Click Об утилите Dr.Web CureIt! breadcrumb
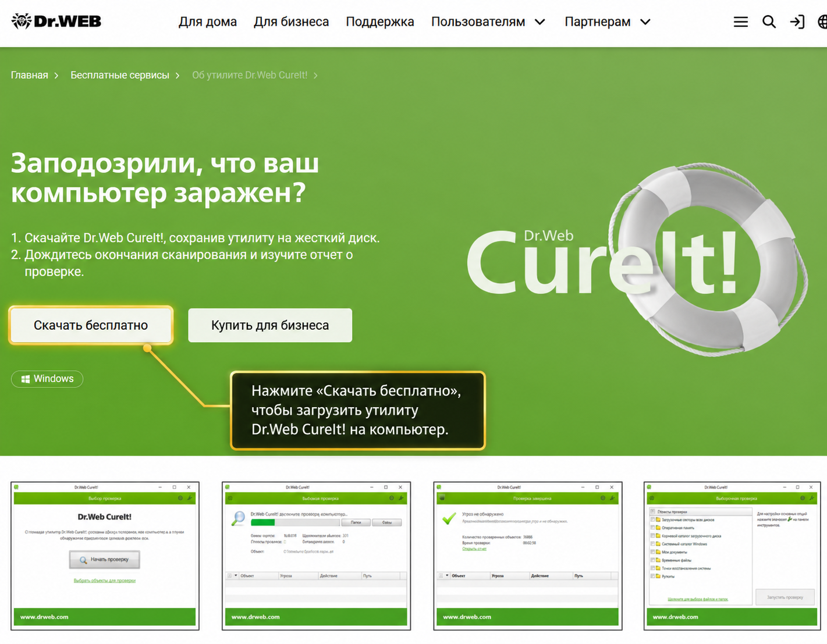The width and height of the screenshot is (827, 644). [x=250, y=75]
